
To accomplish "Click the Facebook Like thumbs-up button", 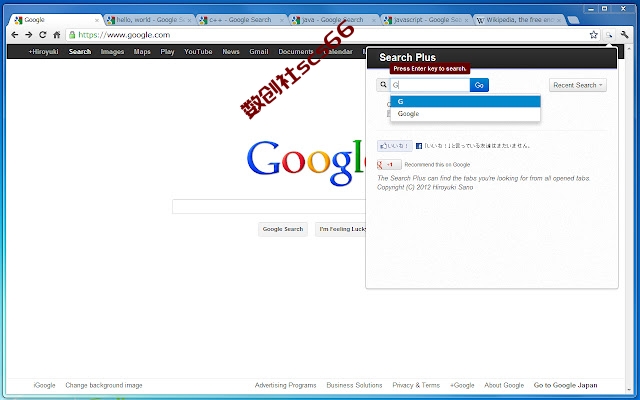I will tap(395, 146).
